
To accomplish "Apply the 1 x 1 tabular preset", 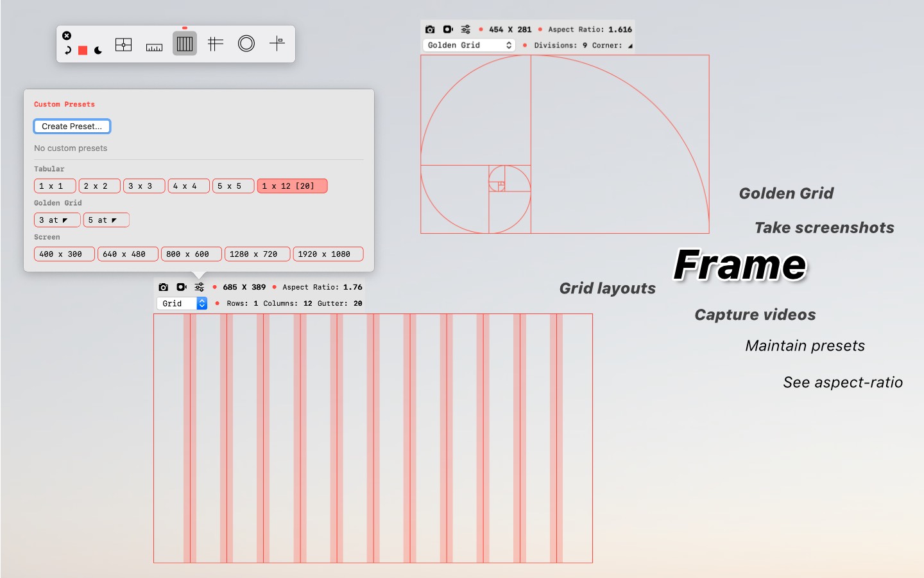I will coord(55,186).
